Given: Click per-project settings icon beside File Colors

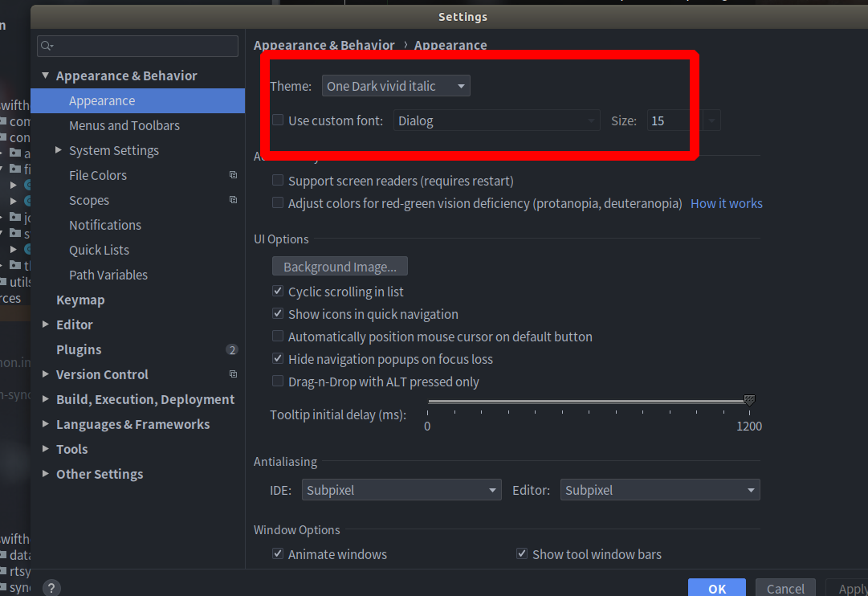Looking at the screenshot, I should coord(233,174).
